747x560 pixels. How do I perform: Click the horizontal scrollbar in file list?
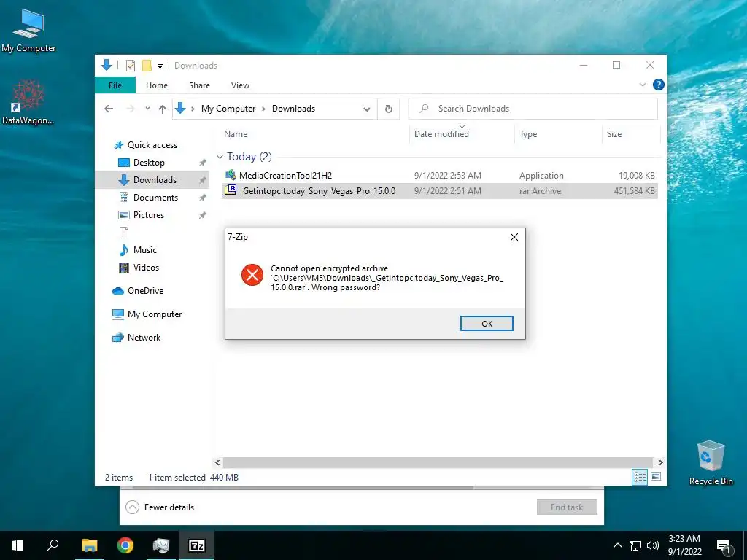438,462
